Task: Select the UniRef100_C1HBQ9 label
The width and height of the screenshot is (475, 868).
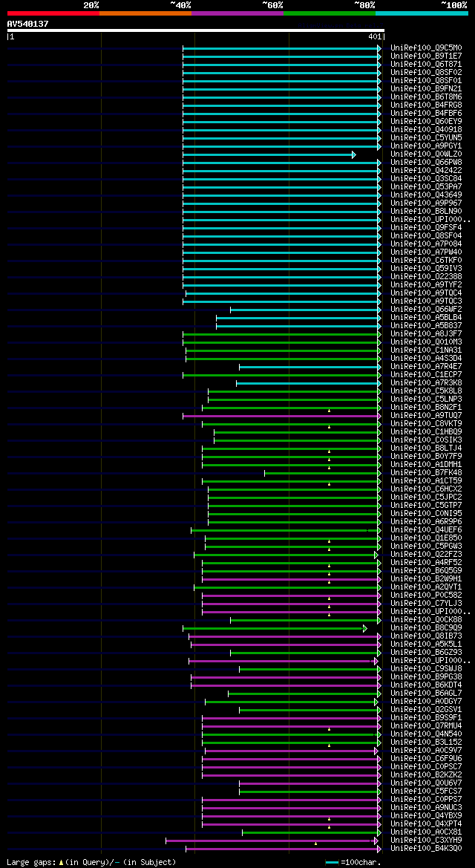Action: click(x=426, y=432)
